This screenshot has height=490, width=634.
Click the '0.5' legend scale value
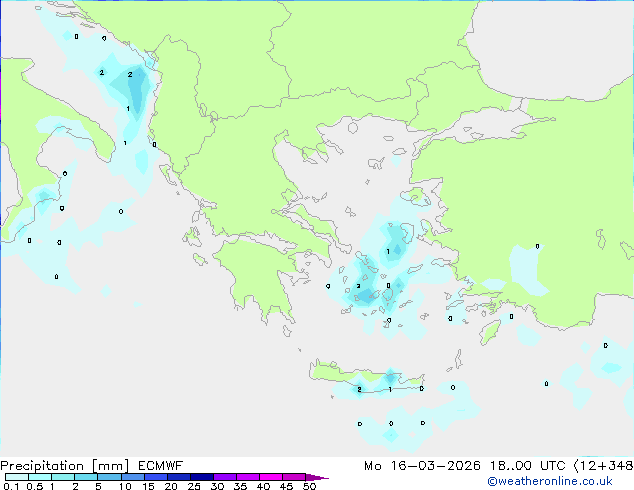tap(35, 486)
